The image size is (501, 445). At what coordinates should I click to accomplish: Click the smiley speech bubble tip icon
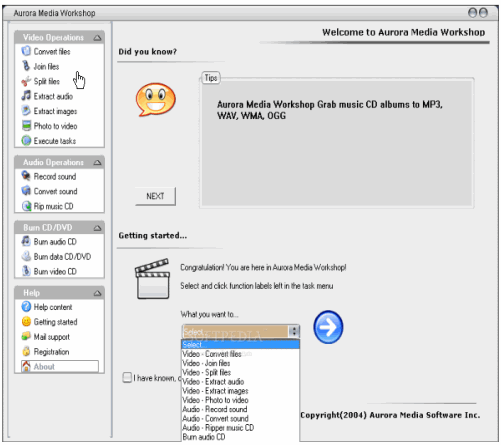(155, 99)
